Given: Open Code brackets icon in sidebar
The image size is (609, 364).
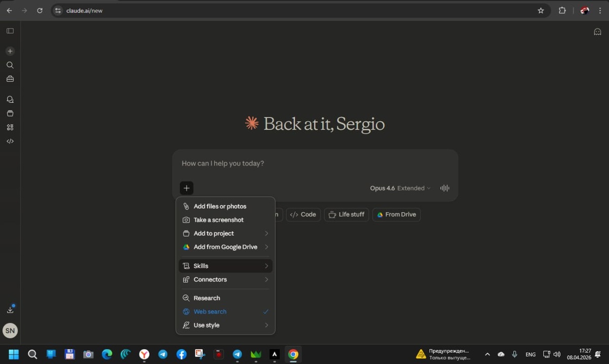Looking at the screenshot, I should tap(10, 141).
